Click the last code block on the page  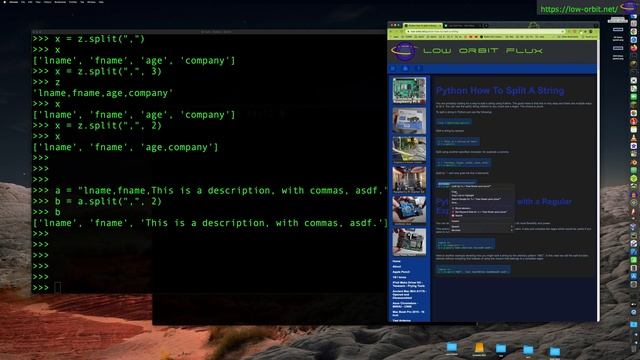tap(473, 270)
